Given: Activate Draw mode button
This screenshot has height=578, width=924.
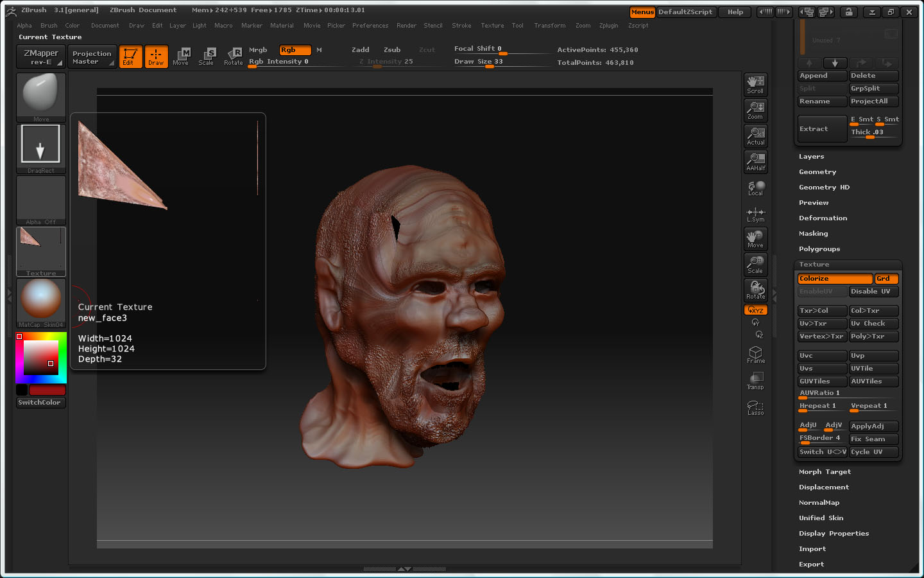Looking at the screenshot, I should coord(156,57).
